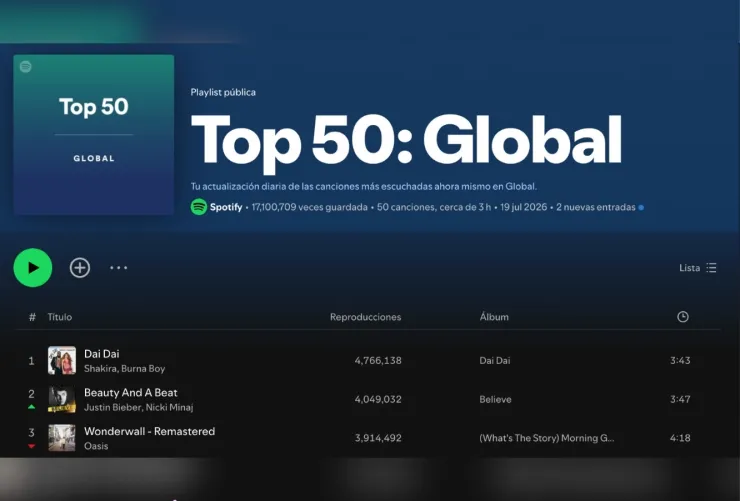Image resolution: width=740 pixels, height=501 pixels.
Task: Click the 19 jul 2026 date
Action: [523, 207]
